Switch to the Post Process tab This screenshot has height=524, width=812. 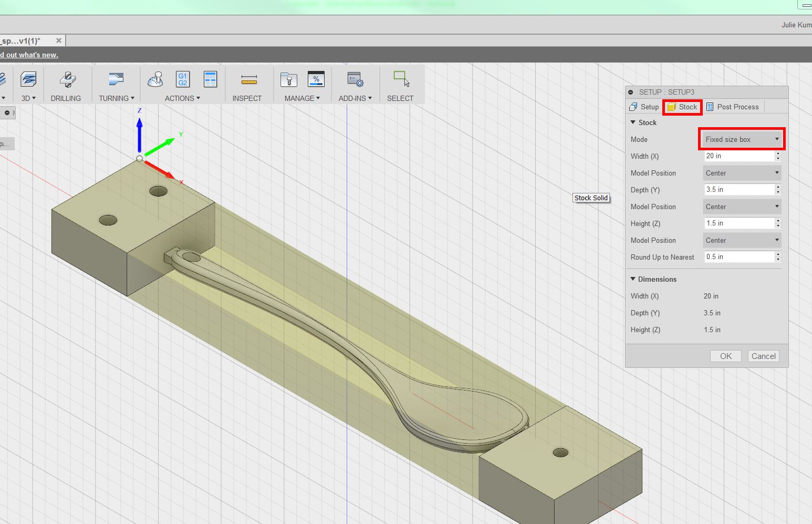pyautogui.click(x=733, y=107)
